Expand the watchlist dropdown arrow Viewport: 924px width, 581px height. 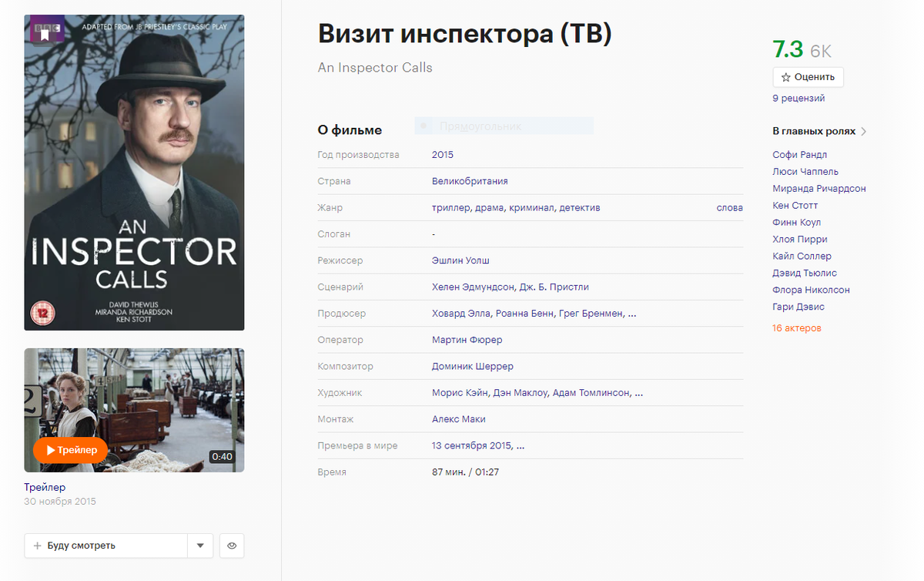199,546
